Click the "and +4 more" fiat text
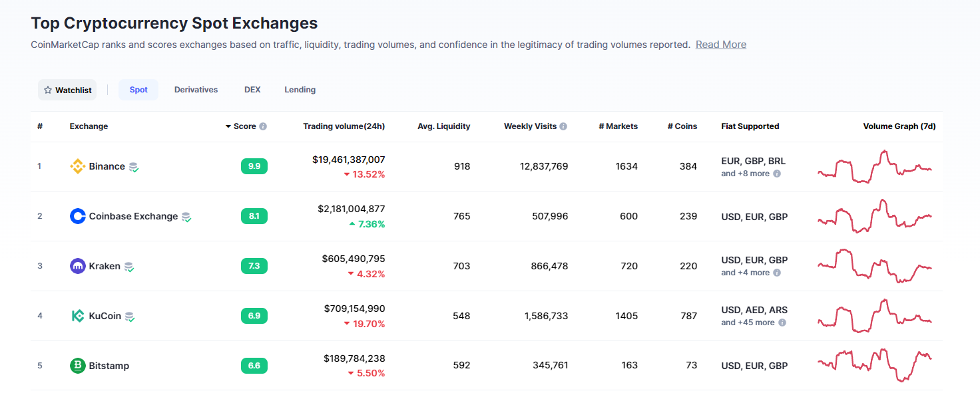The image size is (980, 395). 745,273
